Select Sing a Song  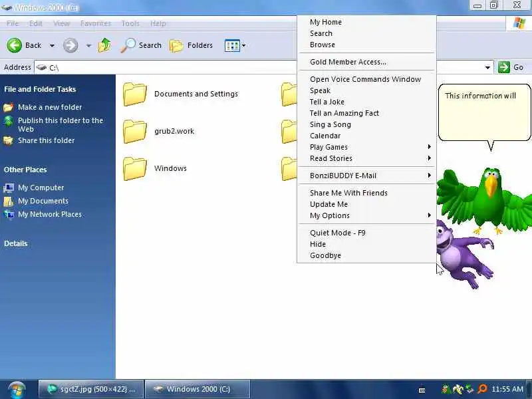[331, 124]
